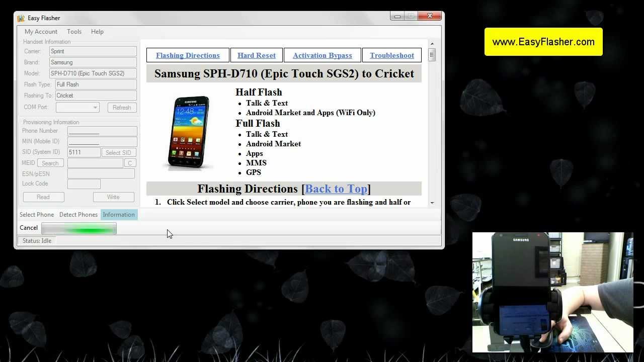Click the Easy Flasher title bar icon
Image resolution: width=644 pixels, height=362 pixels.
[21, 18]
